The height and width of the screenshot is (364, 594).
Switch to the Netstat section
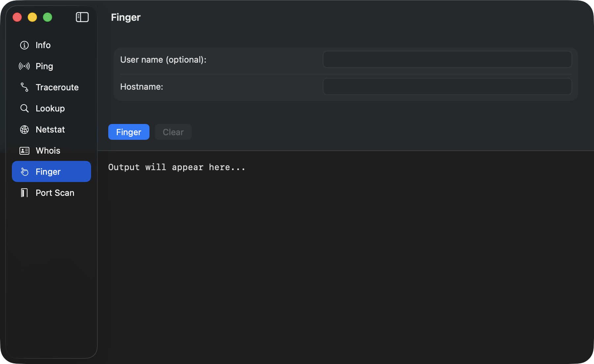50,129
